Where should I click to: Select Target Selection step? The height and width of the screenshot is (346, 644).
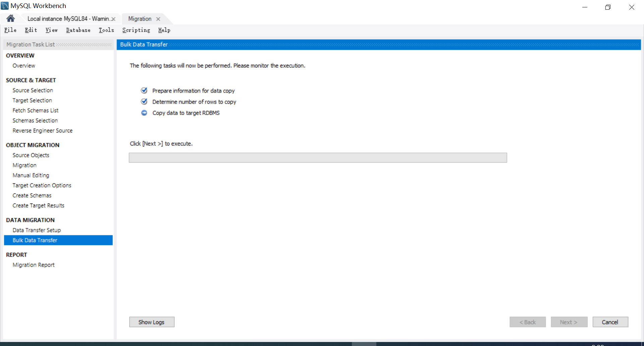click(32, 100)
